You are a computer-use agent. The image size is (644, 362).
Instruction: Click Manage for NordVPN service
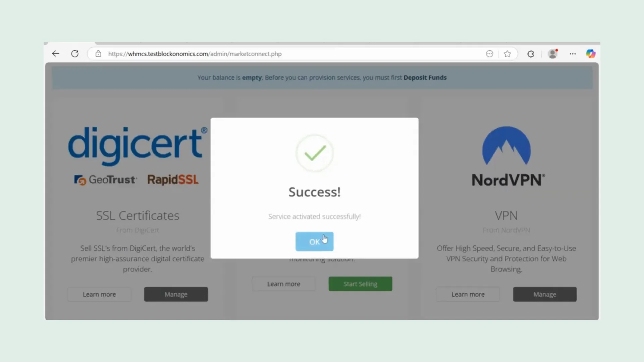click(544, 294)
